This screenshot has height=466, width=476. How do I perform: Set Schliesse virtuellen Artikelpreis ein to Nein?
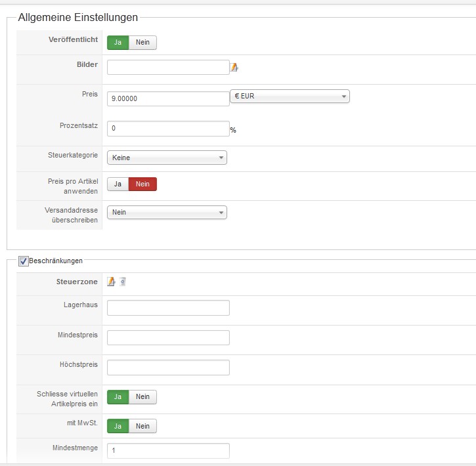coord(142,396)
